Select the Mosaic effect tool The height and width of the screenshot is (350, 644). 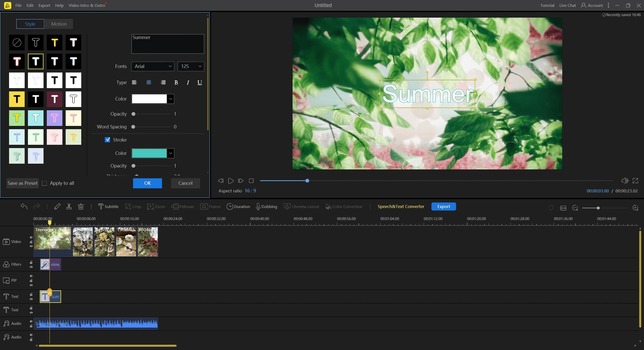pos(183,206)
